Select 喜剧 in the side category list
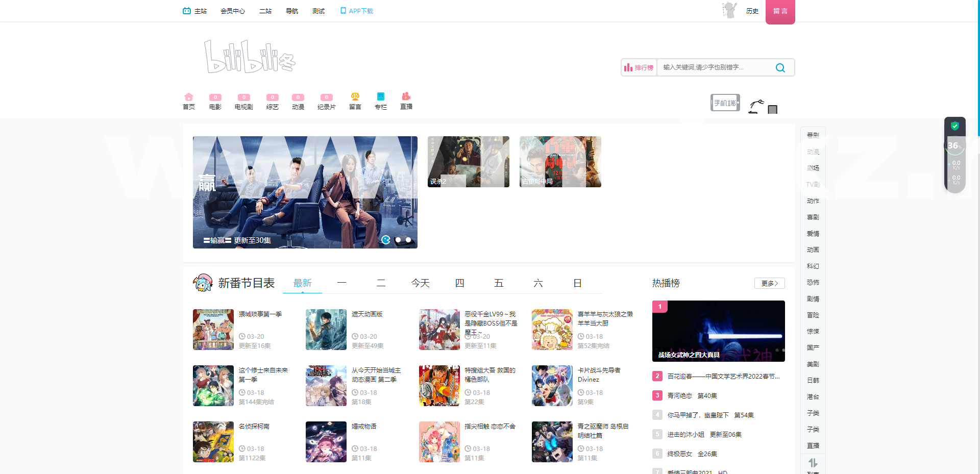The height and width of the screenshot is (474, 980). tap(813, 217)
